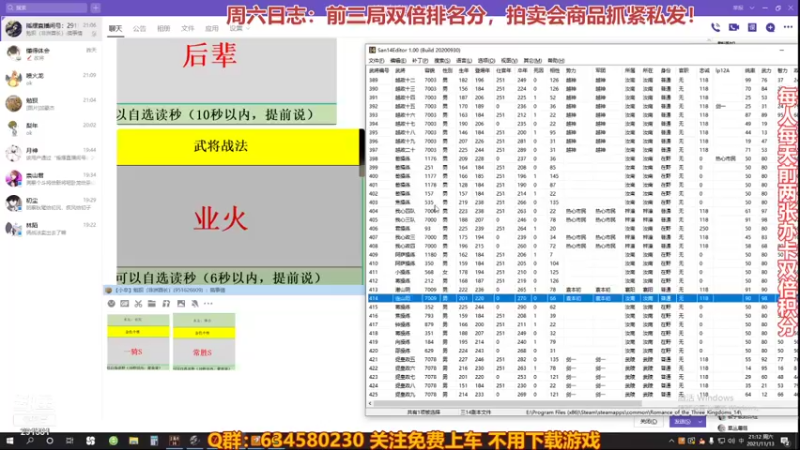Open the conversation timestamped 21:09
The width and height of the screenshot is (800, 450).
pyautogui.click(x=51, y=79)
